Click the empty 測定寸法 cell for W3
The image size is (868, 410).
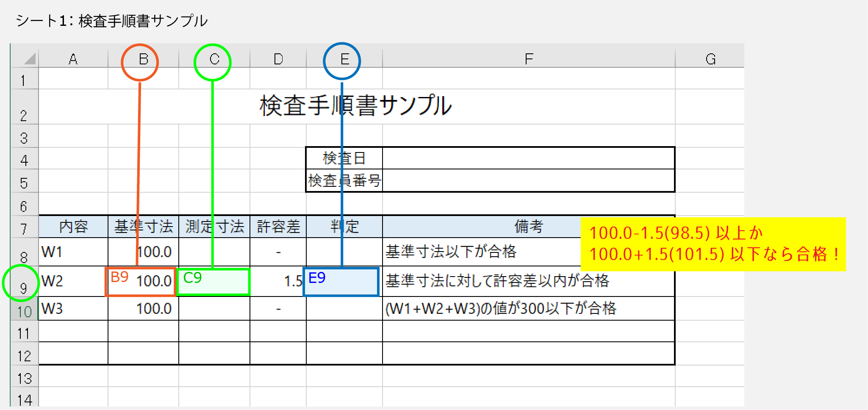coord(214,308)
